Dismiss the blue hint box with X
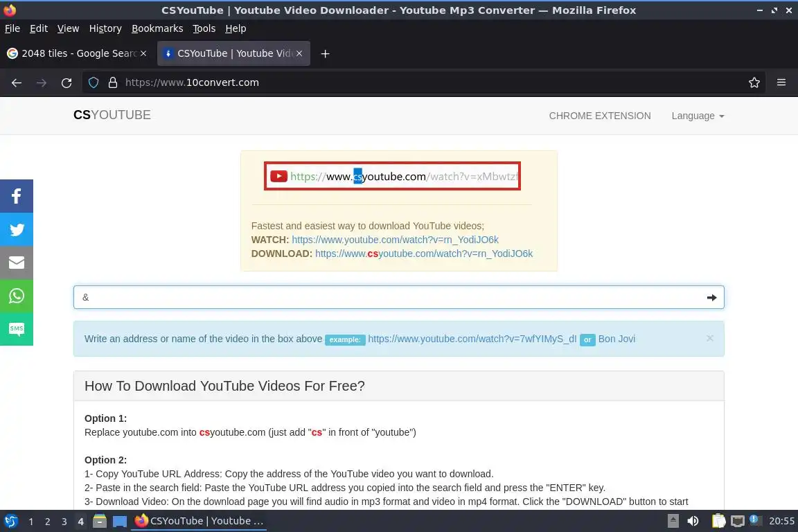This screenshot has height=532, width=798. coord(709,339)
